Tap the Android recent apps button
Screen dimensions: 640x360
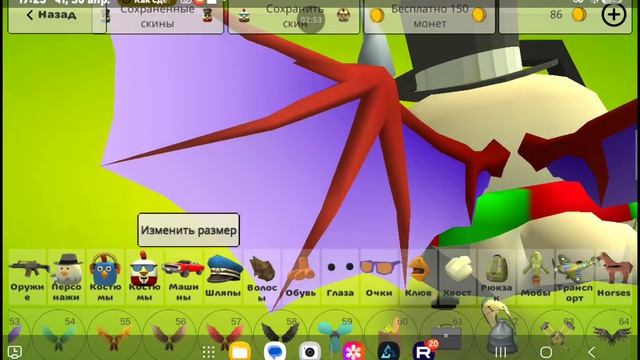(x=500, y=352)
